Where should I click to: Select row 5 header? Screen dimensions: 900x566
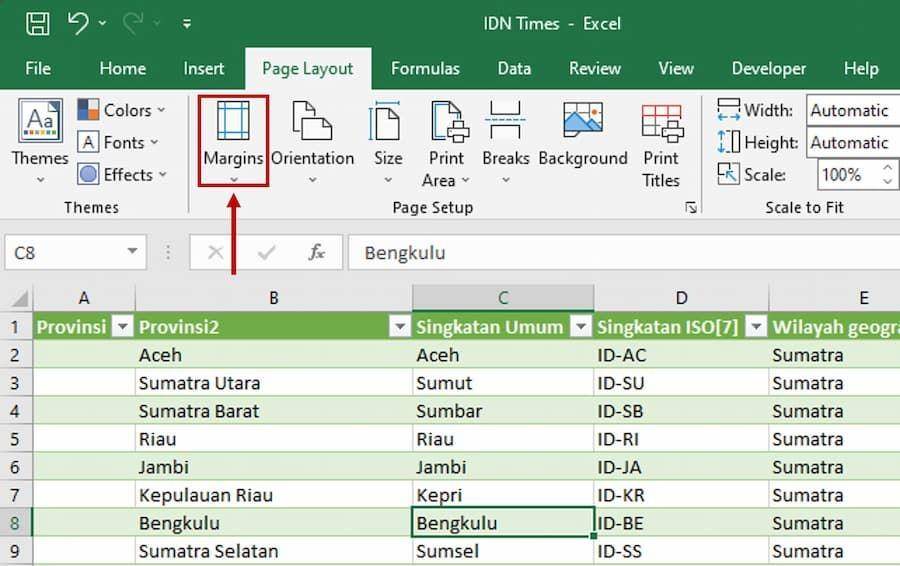15,439
